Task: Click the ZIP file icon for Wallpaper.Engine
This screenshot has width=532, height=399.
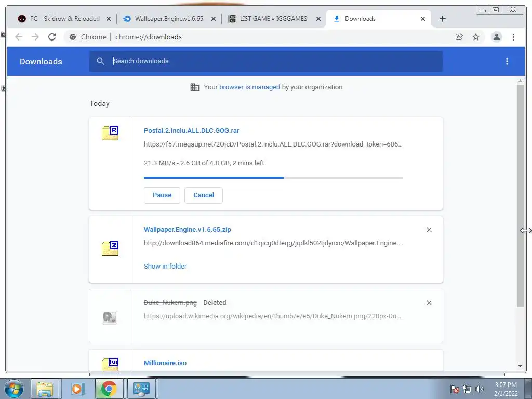Action: (110, 248)
